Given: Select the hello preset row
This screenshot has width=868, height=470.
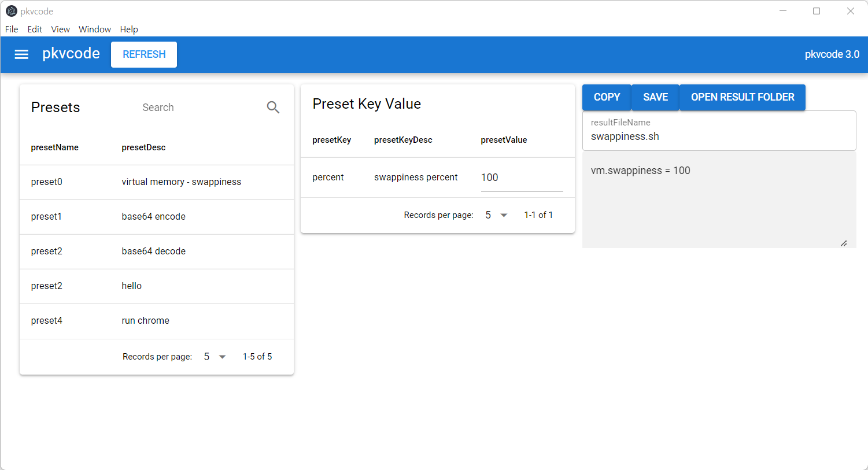Looking at the screenshot, I should 157,286.
